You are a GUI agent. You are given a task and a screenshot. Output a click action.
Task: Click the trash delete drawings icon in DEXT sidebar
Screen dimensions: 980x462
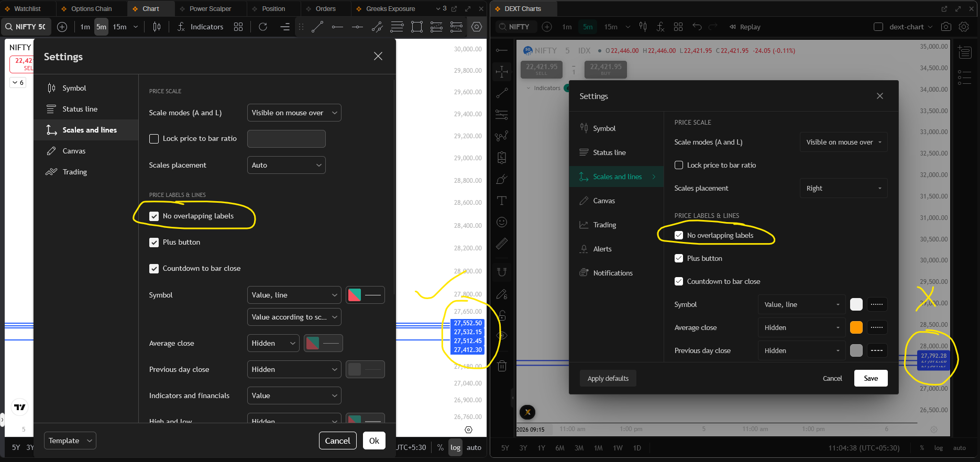502,366
